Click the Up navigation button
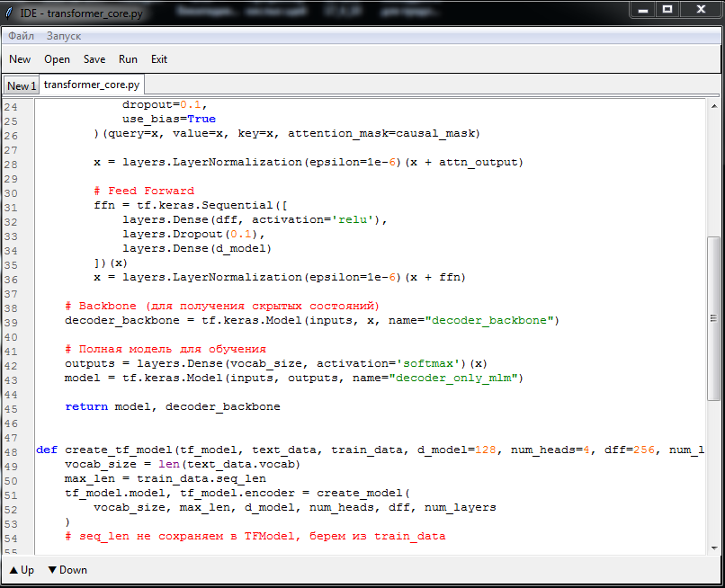 [x=22, y=570]
